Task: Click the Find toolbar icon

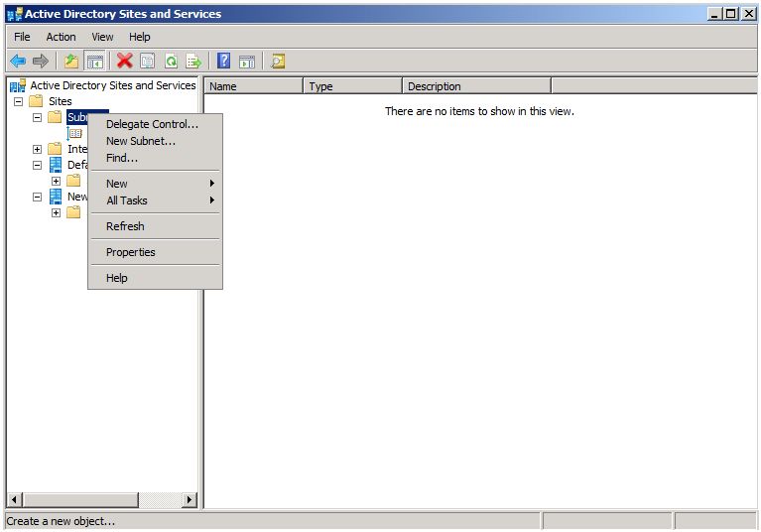Action: [x=278, y=62]
